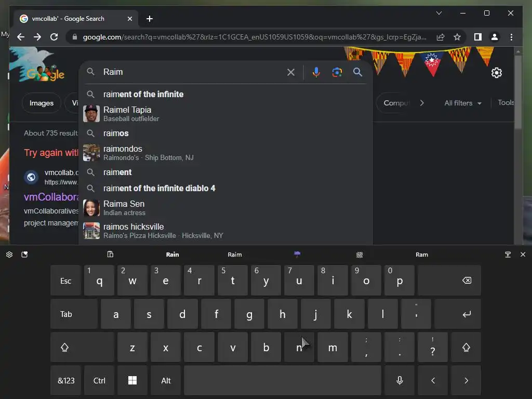Image resolution: width=532 pixels, height=399 pixels.
Task: Select Raima Sen suggestion
Action: tap(225, 208)
